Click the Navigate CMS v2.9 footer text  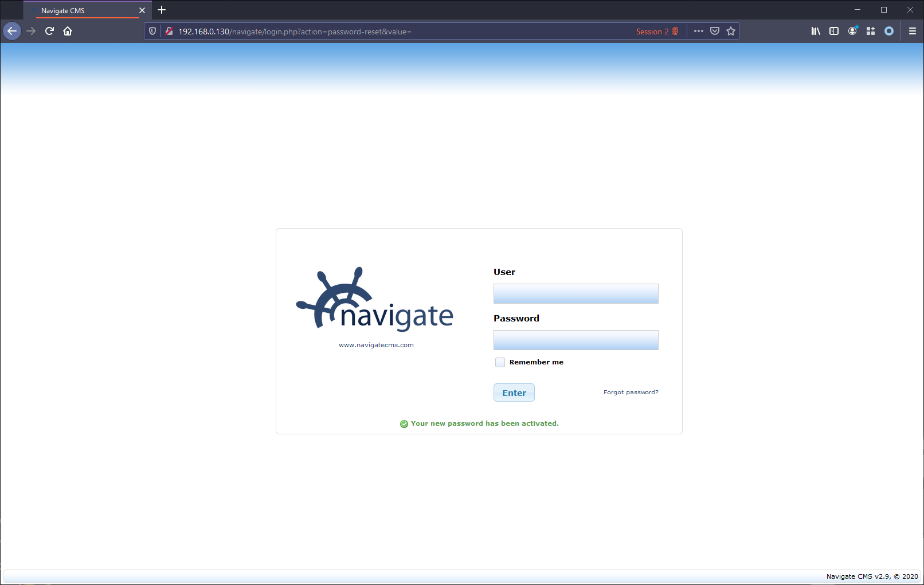[x=872, y=576]
